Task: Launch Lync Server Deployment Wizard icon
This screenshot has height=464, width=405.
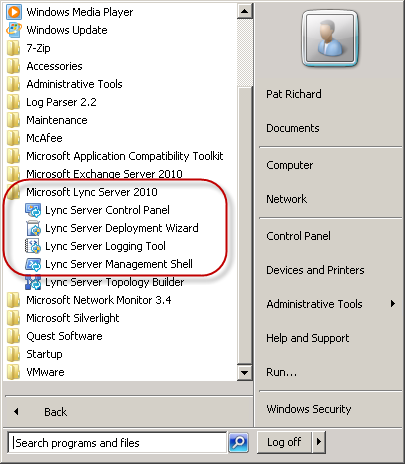Action: 33,228
